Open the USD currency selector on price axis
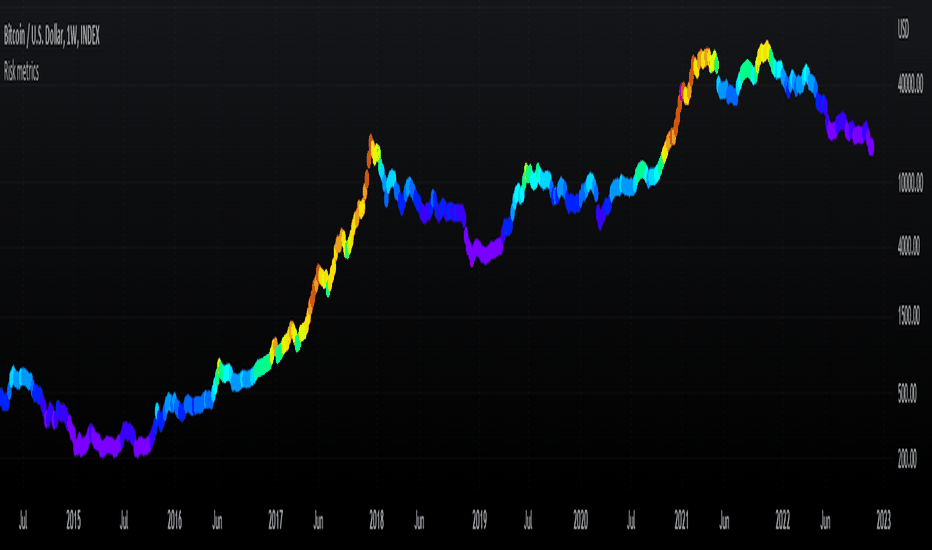This screenshot has width=932, height=550. point(903,29)
